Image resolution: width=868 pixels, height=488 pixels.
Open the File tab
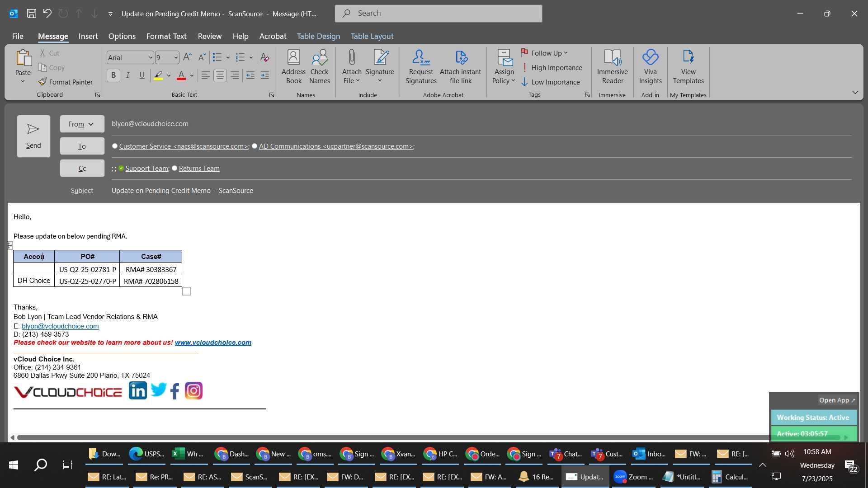18,36
